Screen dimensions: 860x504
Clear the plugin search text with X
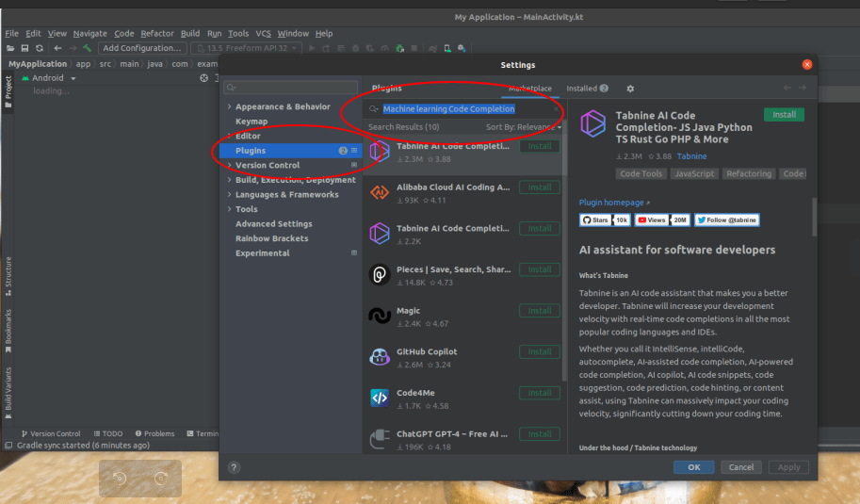point(556,109)
